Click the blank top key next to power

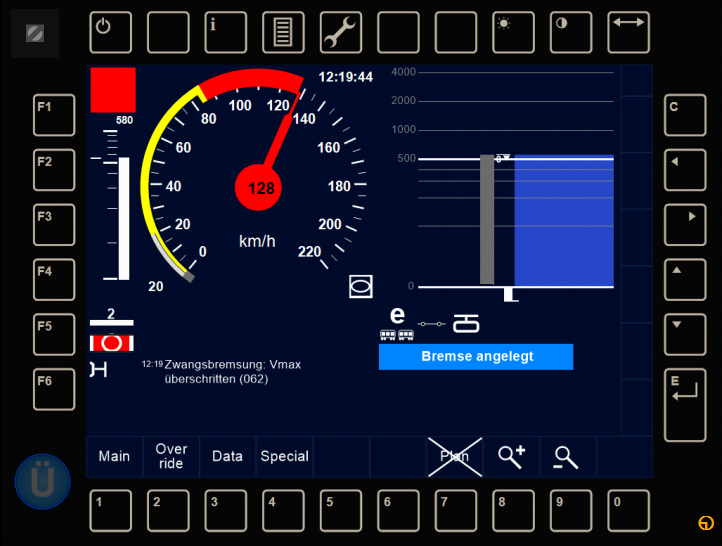click(x=168, y=32)
